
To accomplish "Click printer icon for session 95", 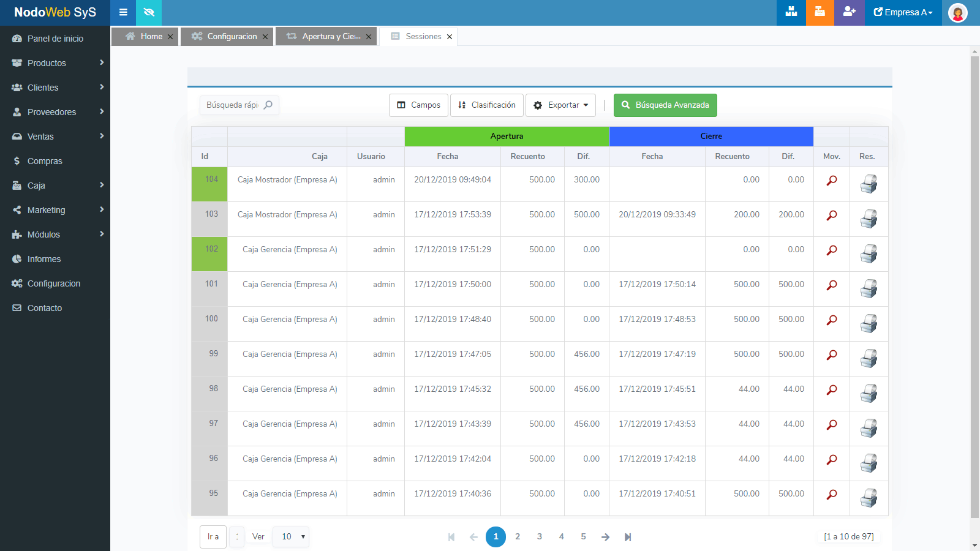I will (869, 498).
